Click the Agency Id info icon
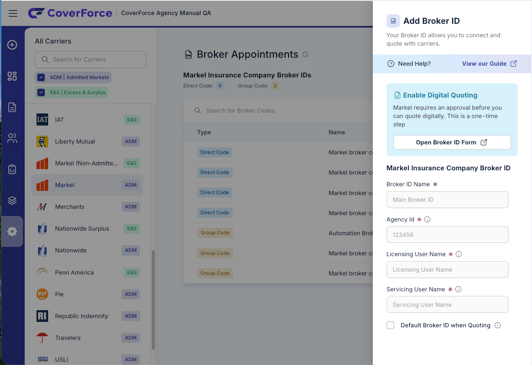The height and width of the screenshot is (365, 532). (x=428, y=219)
